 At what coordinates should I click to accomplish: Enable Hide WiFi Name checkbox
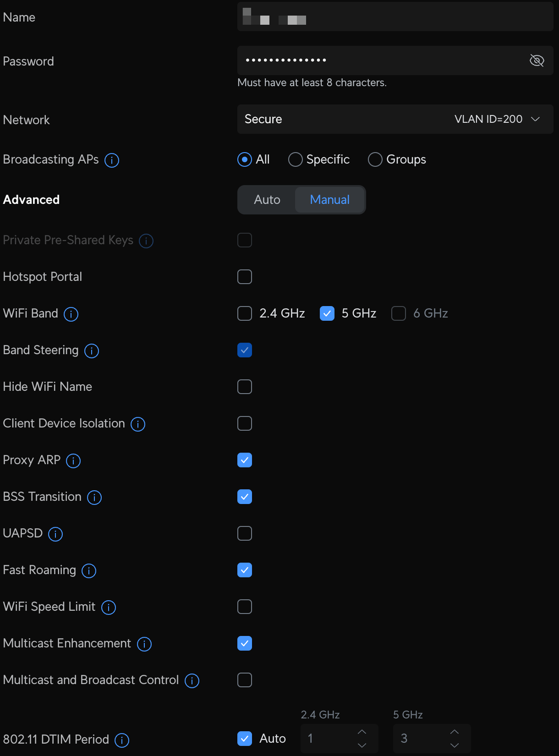[x=245, y=387]
